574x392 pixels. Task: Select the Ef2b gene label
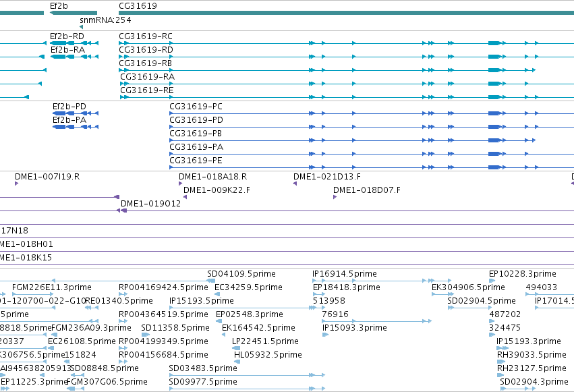[x=59, y=6]
